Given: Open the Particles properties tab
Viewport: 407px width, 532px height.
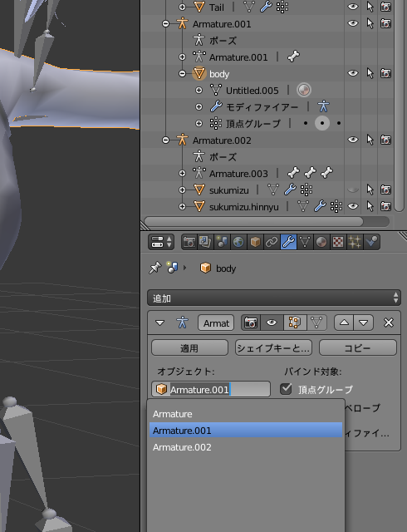Looking at the screenshot, I should (x=355, y=242).
